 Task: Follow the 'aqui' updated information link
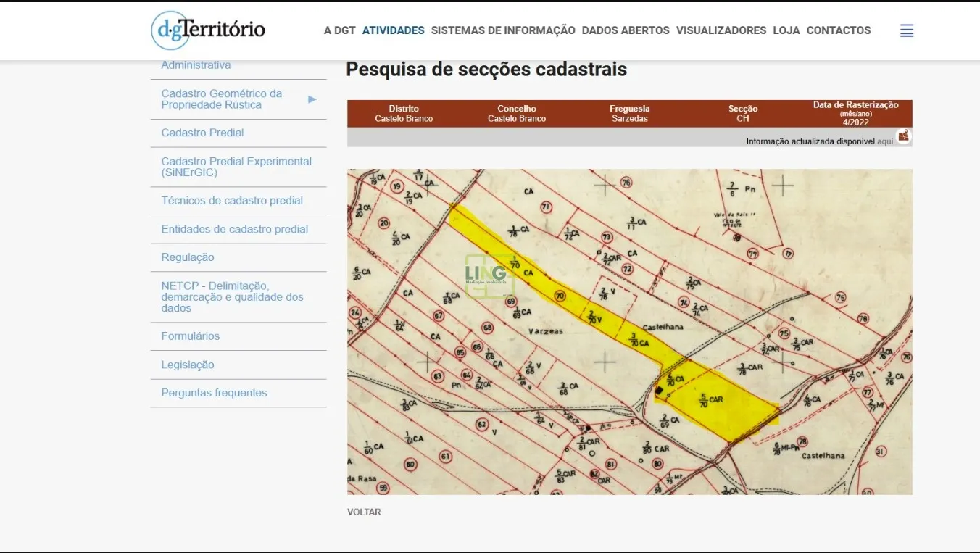click(886, 141)
